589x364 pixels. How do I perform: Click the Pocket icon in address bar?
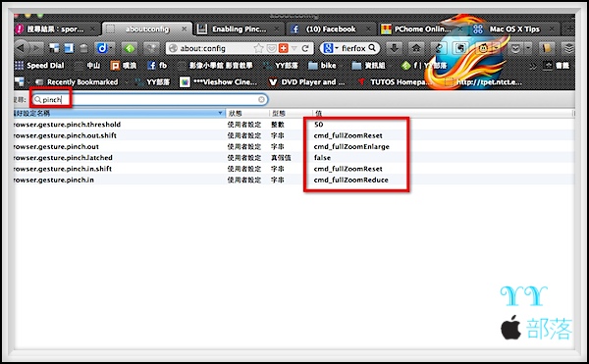(x=271, y=48)
